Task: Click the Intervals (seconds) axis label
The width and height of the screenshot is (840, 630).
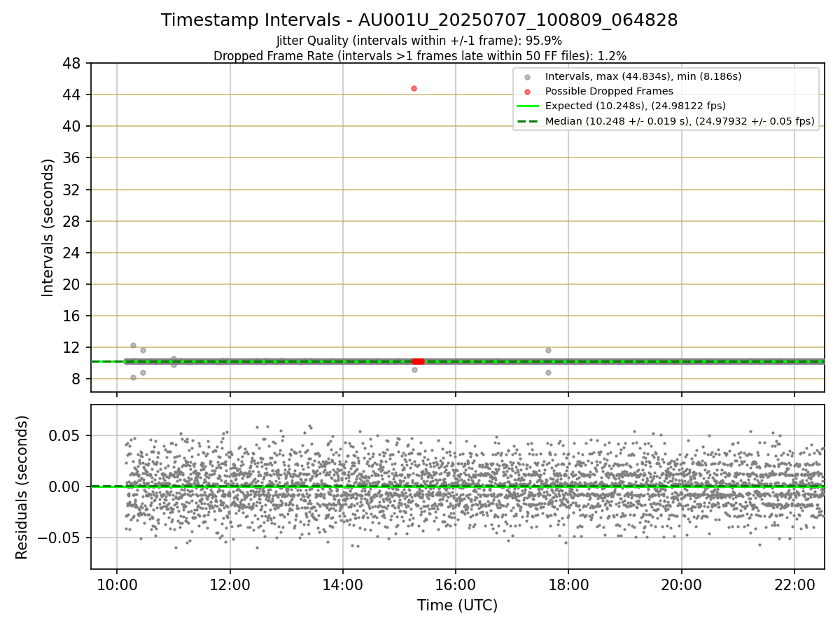Action: click(x=48, y=227)
